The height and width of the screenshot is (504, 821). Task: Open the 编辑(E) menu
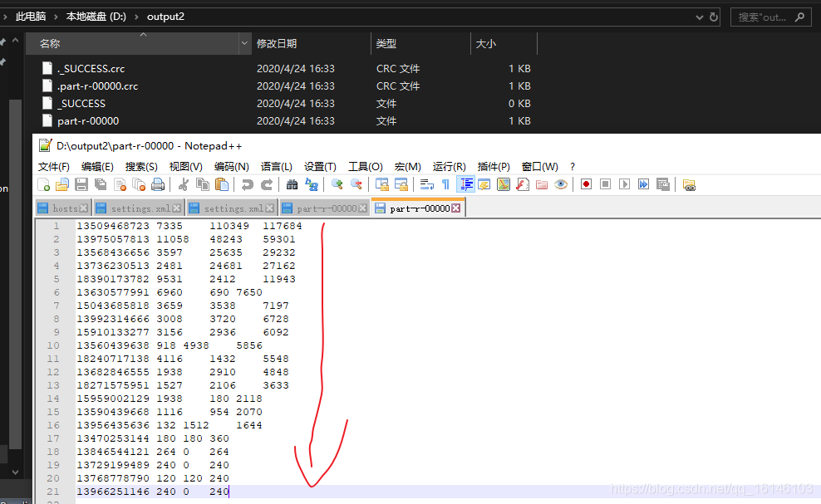(97, 166)
